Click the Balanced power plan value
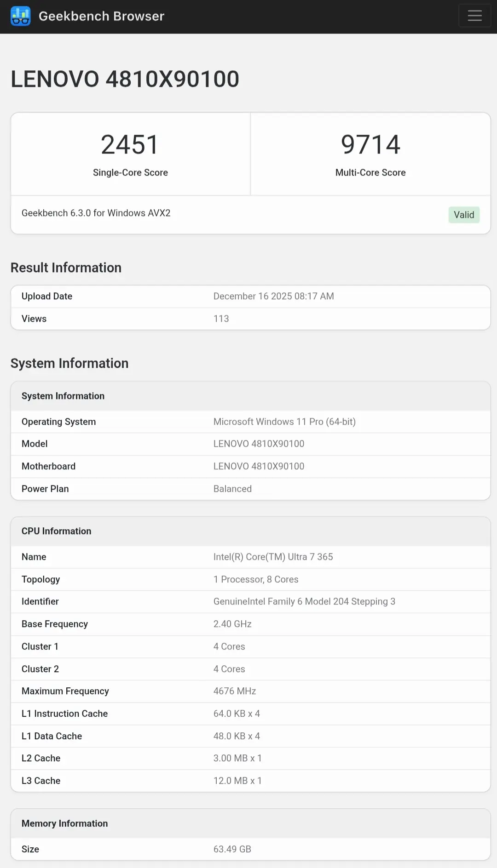This screenshot has height=868, width=497. click(x=232, y=489)
